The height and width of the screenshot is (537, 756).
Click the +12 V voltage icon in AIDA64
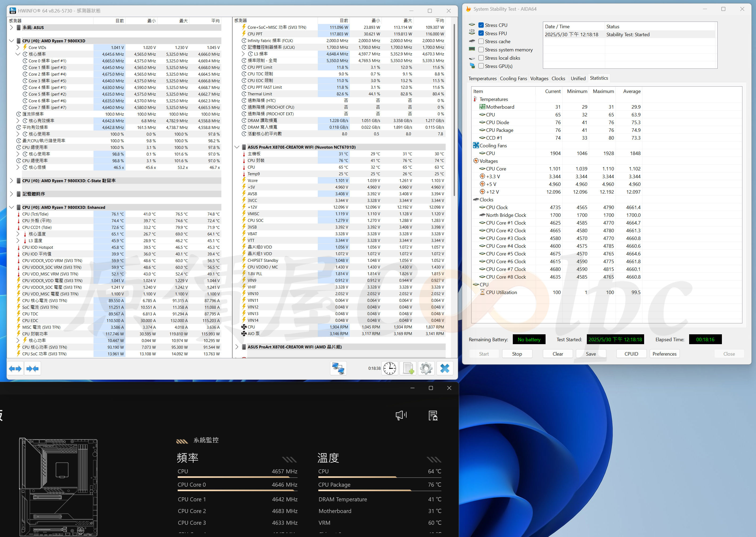click(482, 192)
